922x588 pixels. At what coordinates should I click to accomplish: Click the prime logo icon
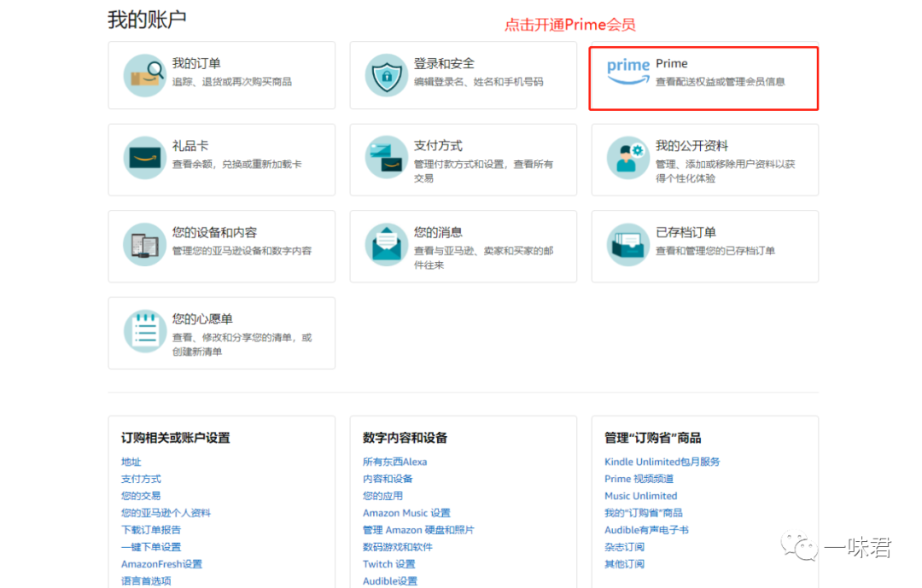pyautogui.click(x=628, y=72)
